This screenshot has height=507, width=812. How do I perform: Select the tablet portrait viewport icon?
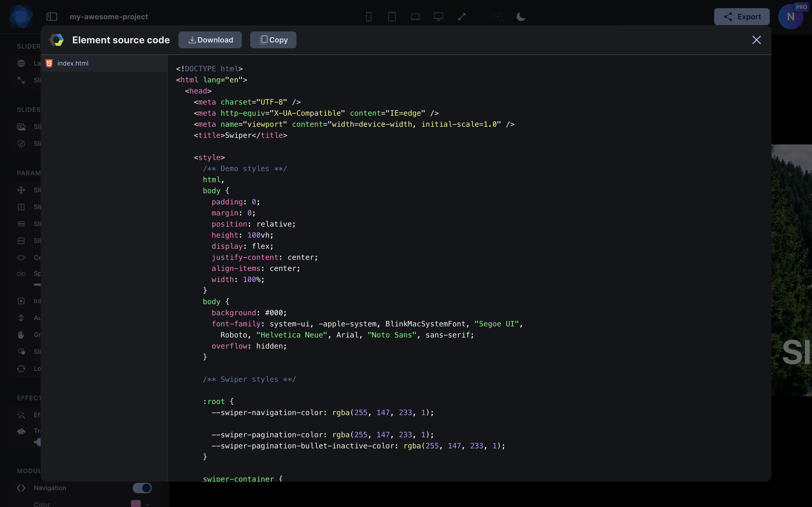click(392, 16)
